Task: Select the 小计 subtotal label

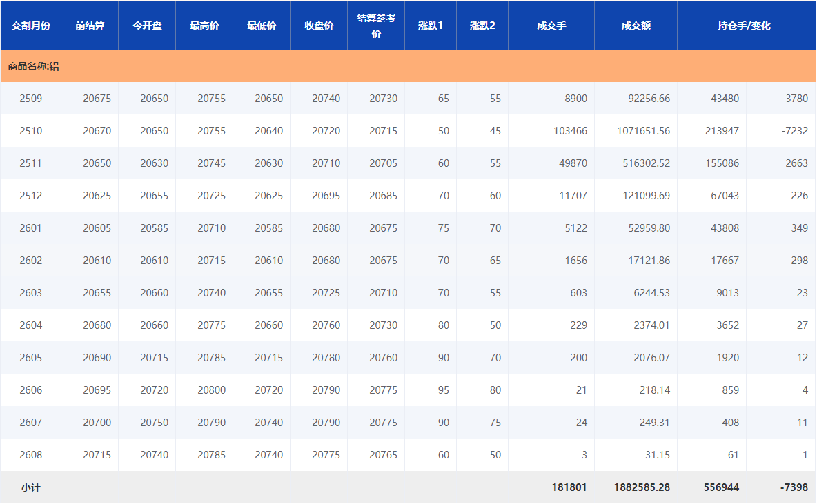Action: [30, 487]
